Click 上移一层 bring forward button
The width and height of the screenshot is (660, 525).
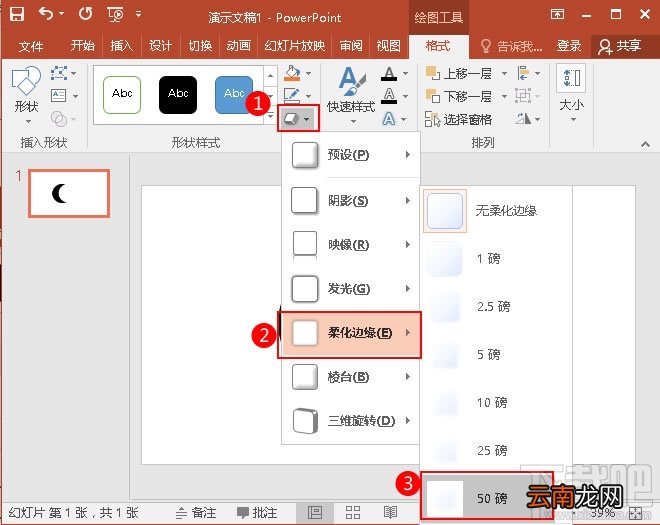click(459, 74)
